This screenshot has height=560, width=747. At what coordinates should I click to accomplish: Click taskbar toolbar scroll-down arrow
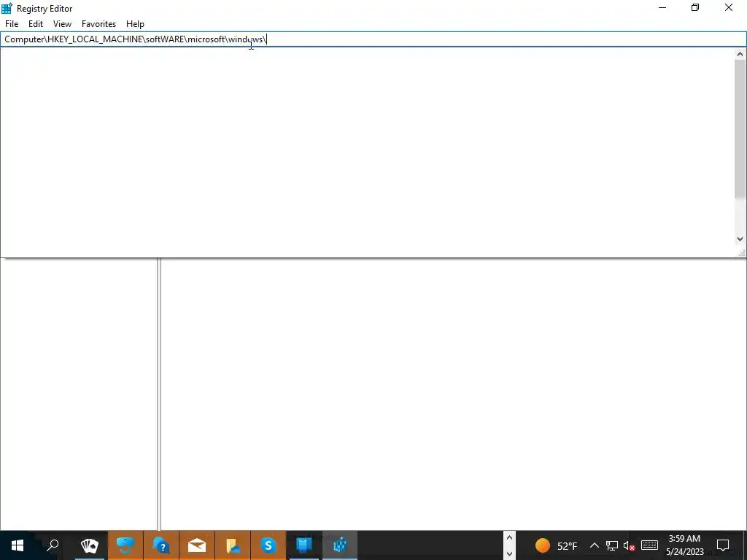(x=509, y=553)
